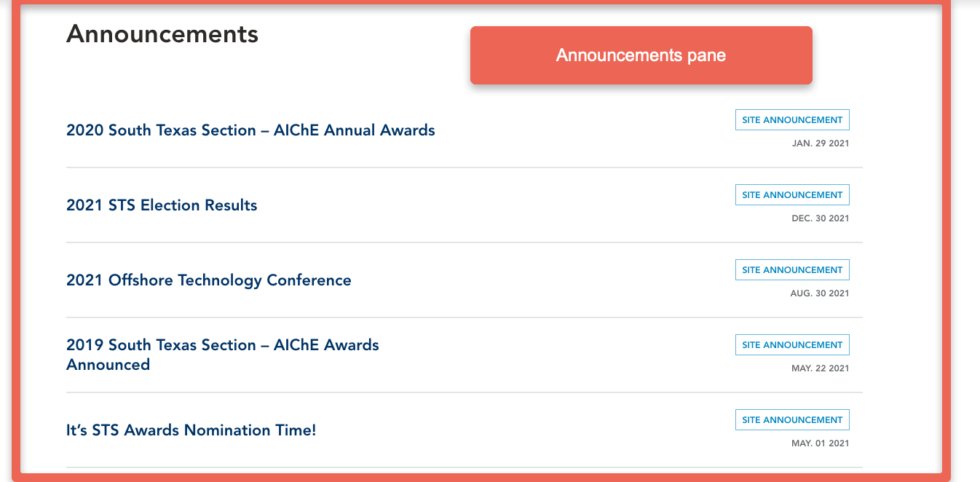Click Site Announcement tag above May. 01 2021
The image size is (980, 482).
tap(792, 420)
